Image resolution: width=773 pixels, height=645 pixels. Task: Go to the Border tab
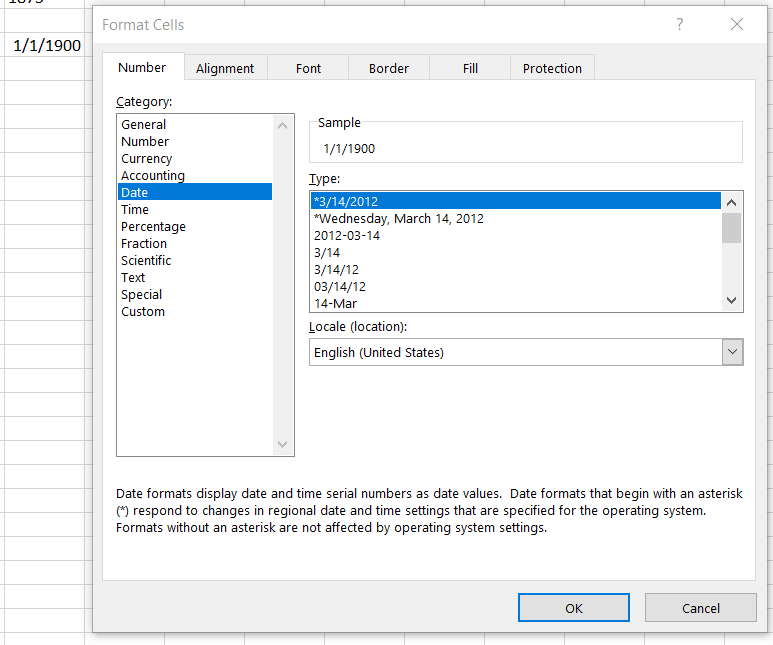[x=388, y=68]
